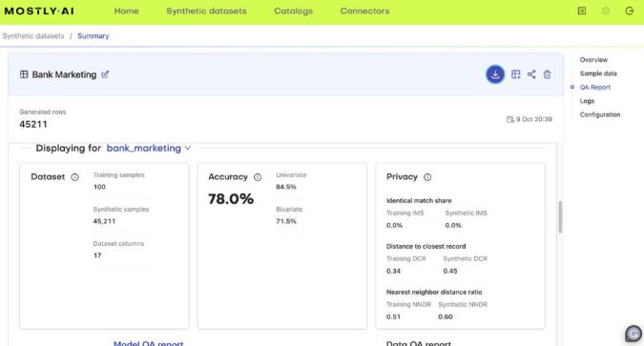644x346 pixels.
Task: Jump to the Sample data section
Action: pyautogui.click(x=598, y=73)
